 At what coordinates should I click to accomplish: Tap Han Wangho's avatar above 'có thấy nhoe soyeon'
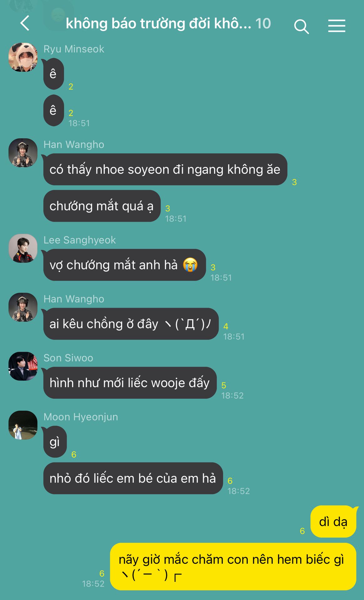click(x=23, y=153)
